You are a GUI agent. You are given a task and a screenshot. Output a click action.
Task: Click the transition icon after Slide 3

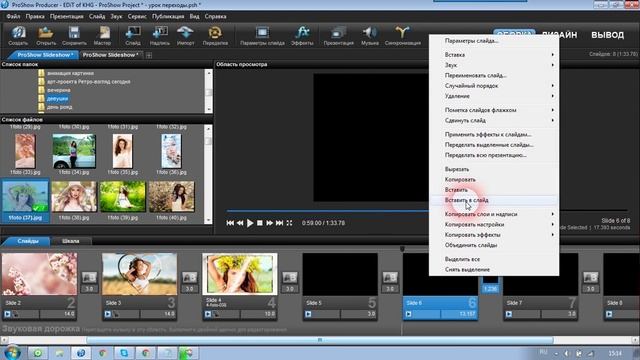(189, 278)
